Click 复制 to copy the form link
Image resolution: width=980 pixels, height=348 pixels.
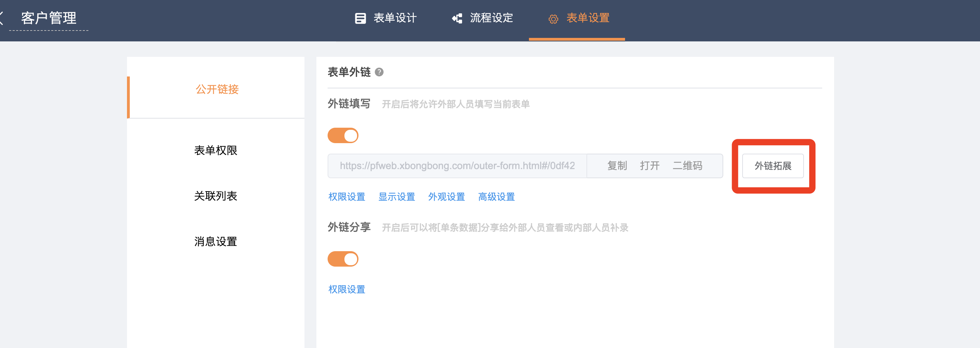tap(617, 166)
